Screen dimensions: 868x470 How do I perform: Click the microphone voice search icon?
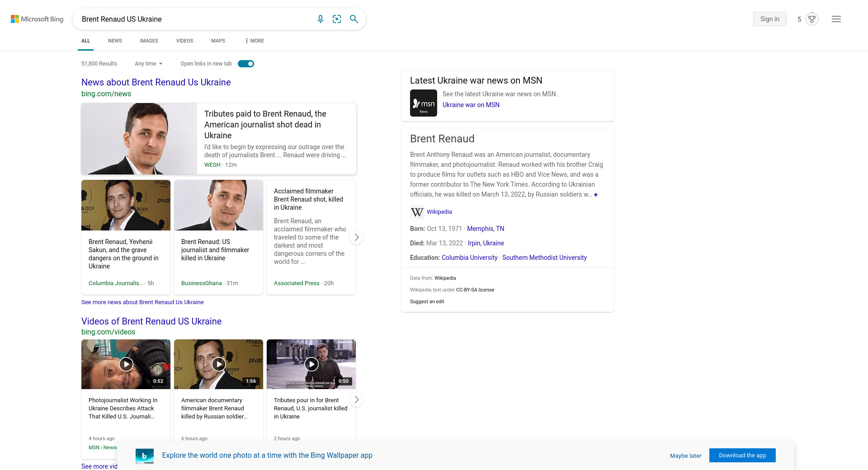point(320,19)
